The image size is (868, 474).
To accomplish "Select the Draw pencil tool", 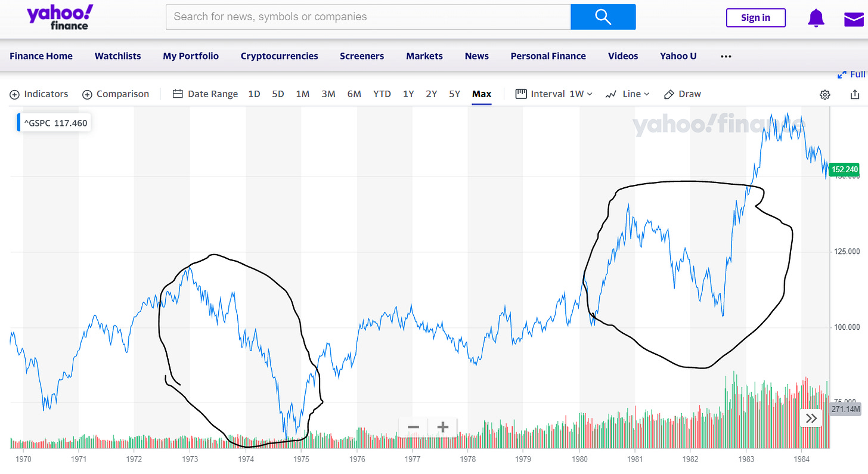I will 683,94.
